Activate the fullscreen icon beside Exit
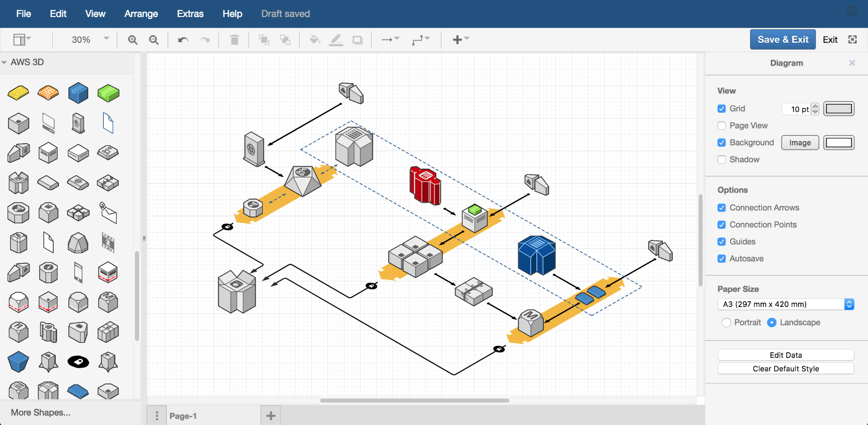868x425 pixels. click(852, 39)
